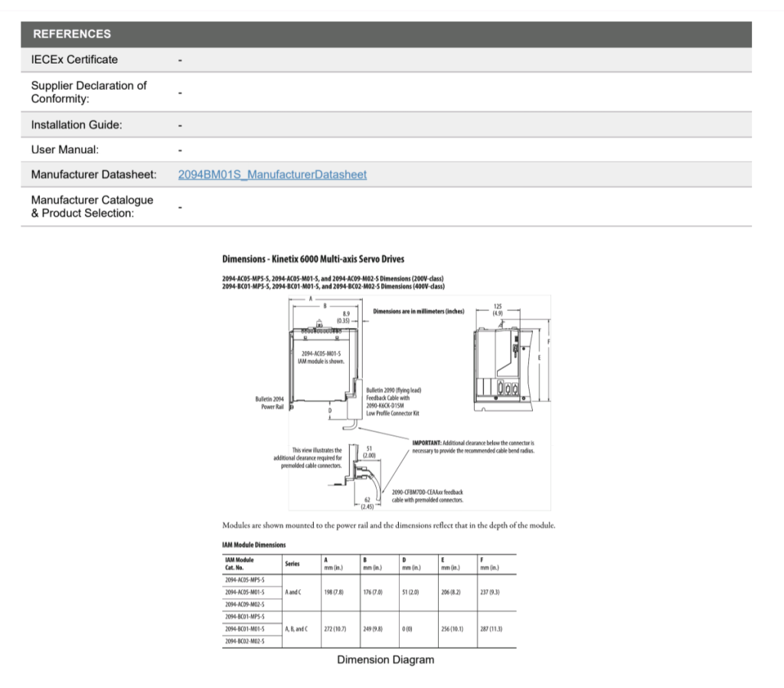784x688 pixels.
Task: Select the Installation Guide row label
Action: pyautogui.click(x=77, y=125)
